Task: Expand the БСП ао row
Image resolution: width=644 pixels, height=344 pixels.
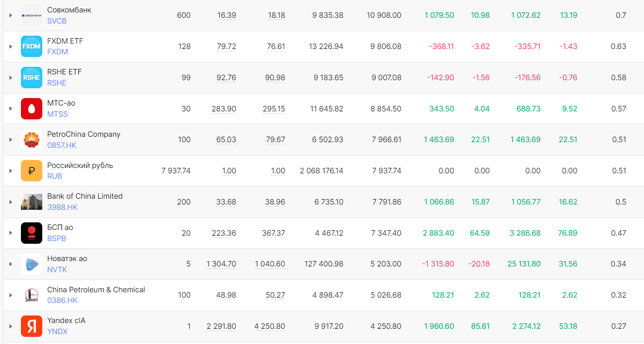Action: 11,233
